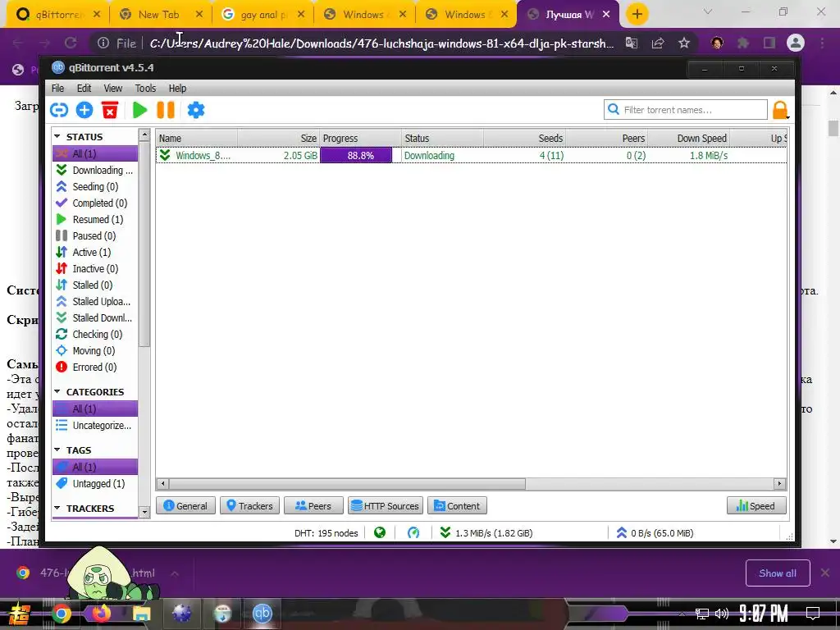Click the green connection status globe icon
Viewport: 840px width, 630px height.
(x=380, y=533)
